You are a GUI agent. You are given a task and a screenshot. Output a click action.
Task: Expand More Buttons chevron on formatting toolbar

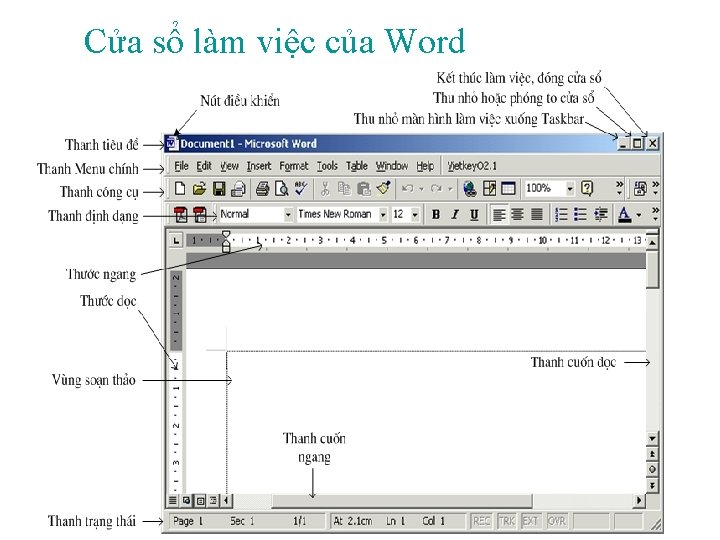point(655,214)
